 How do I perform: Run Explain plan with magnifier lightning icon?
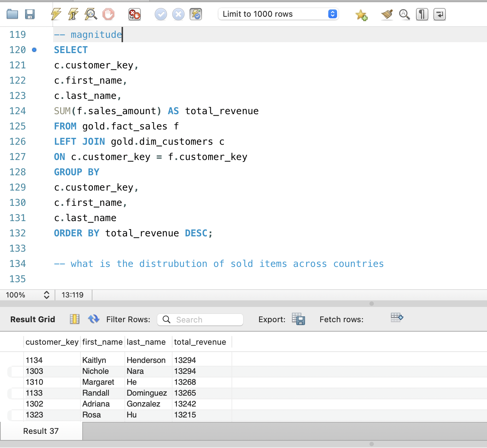[91, 15]
